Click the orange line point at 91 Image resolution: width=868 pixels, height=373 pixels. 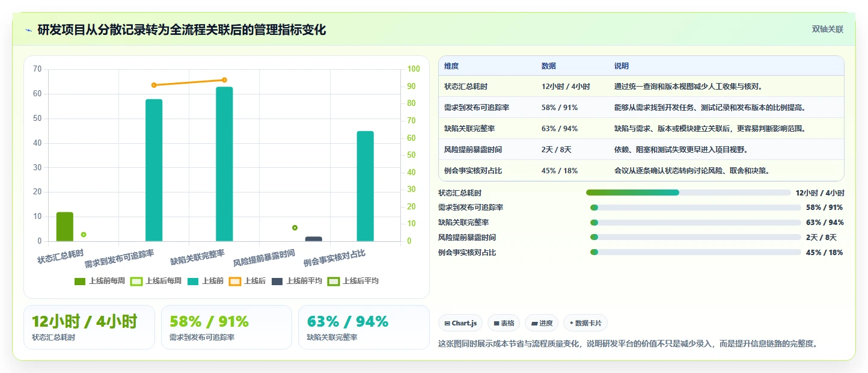pyautogui.click(x=154, y=85)
